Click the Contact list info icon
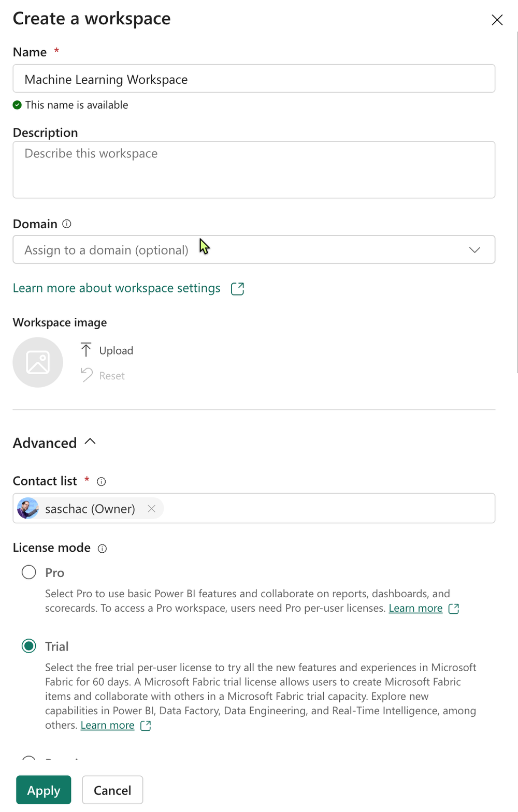The image size is (518, 812). 102,482
